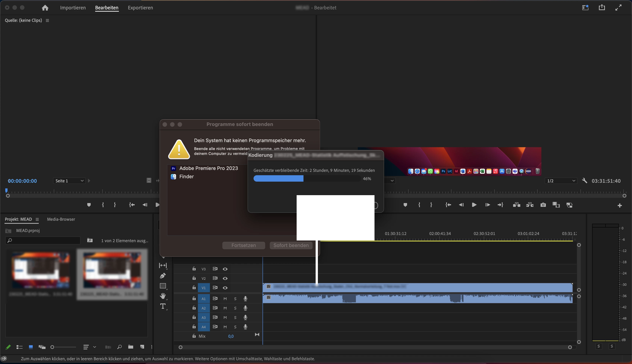Mute audio track A1
The height and width of the screenshot is (364, 632).
coord(225,299)
